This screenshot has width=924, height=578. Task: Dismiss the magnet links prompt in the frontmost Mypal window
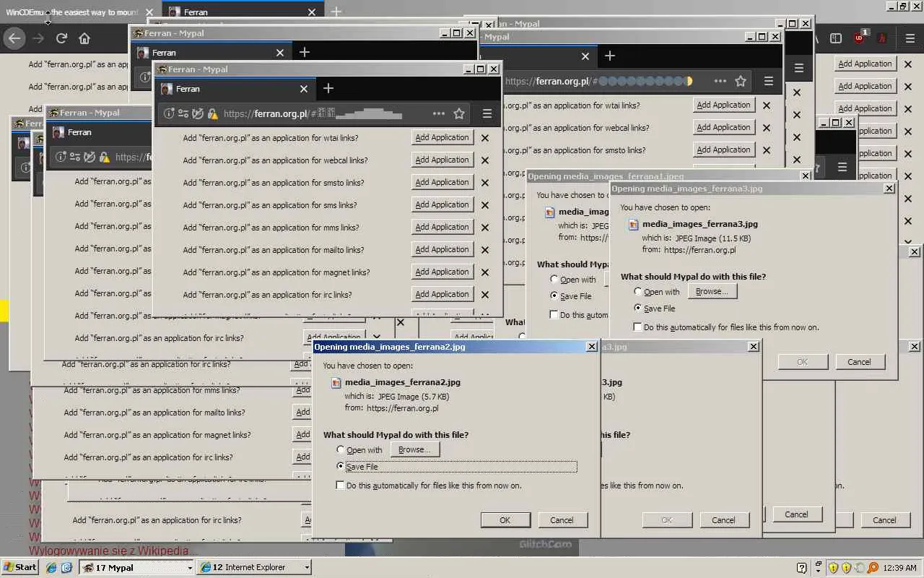click(485, 272)
